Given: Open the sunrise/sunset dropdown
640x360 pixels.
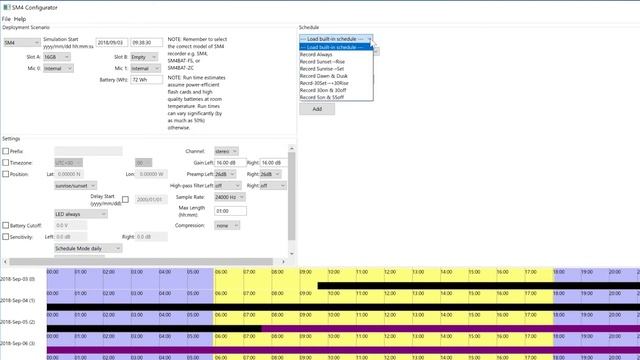Looking at the screenshot, I should pyautogui.click(x=76, y=186).
